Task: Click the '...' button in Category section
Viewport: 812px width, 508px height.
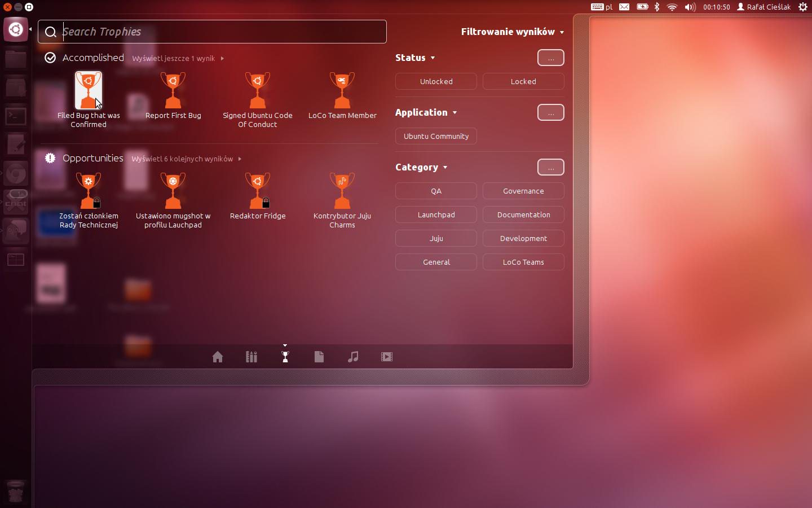Action: [551, 167]
